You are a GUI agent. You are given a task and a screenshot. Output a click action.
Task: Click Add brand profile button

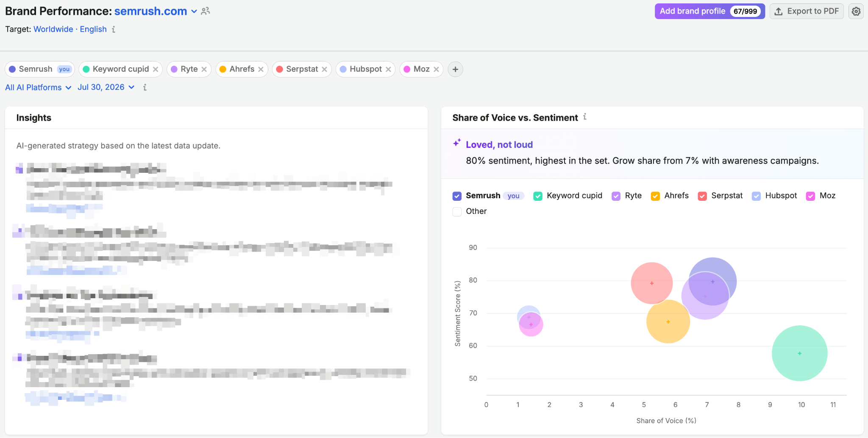709,11
